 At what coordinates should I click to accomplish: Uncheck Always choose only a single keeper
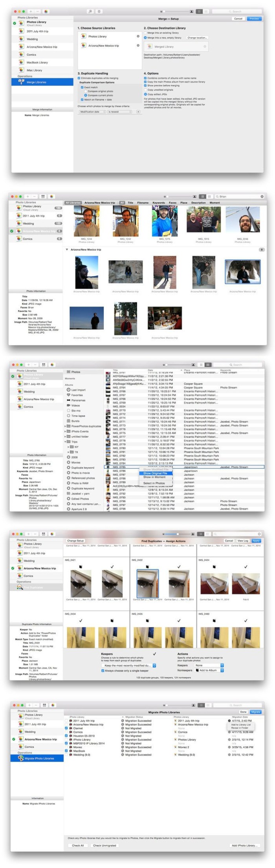[103, 671]
